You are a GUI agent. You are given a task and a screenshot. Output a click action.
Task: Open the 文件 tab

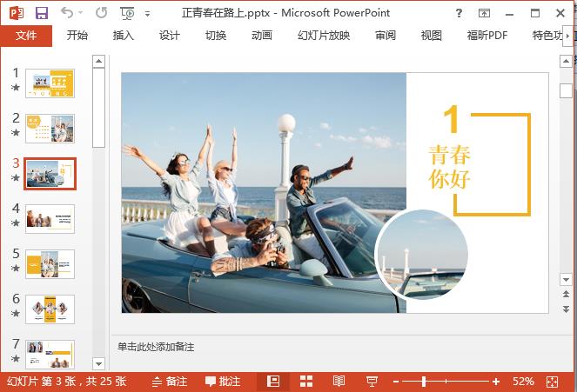(26, 36)
